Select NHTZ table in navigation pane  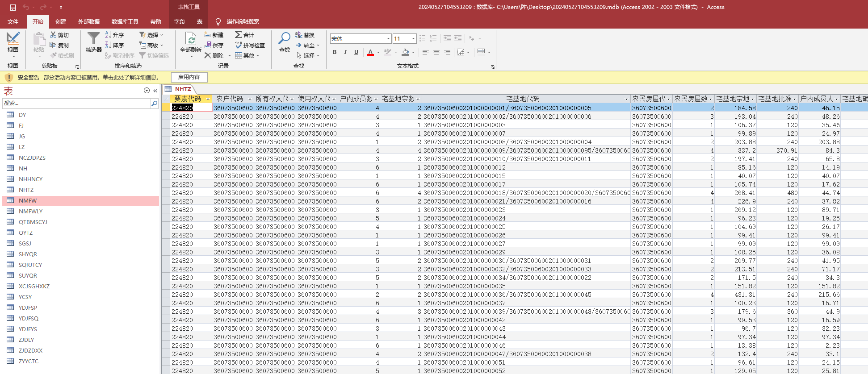[x=80, y=190]
